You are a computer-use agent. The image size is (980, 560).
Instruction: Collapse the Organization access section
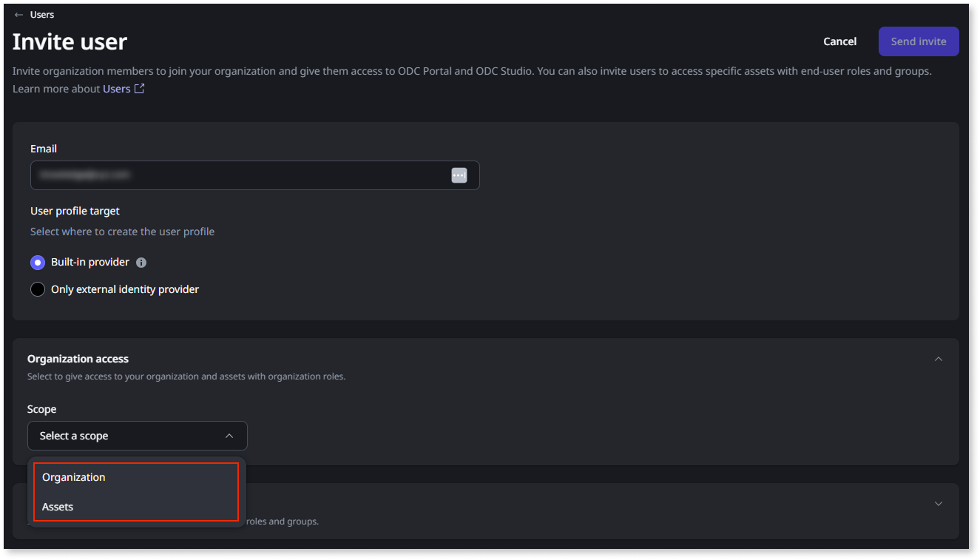(x=938, y=359)
